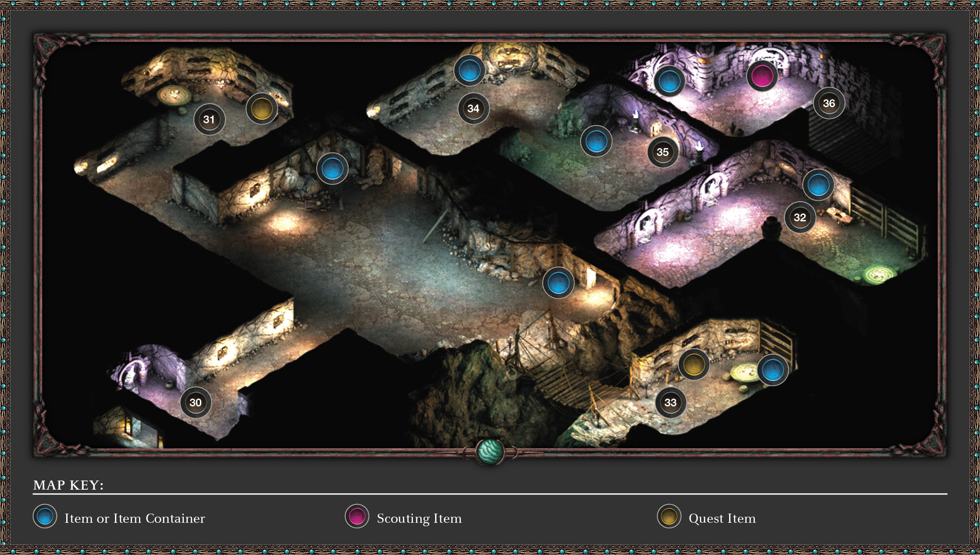Open map location marker 33

click(x=670, y=403)
